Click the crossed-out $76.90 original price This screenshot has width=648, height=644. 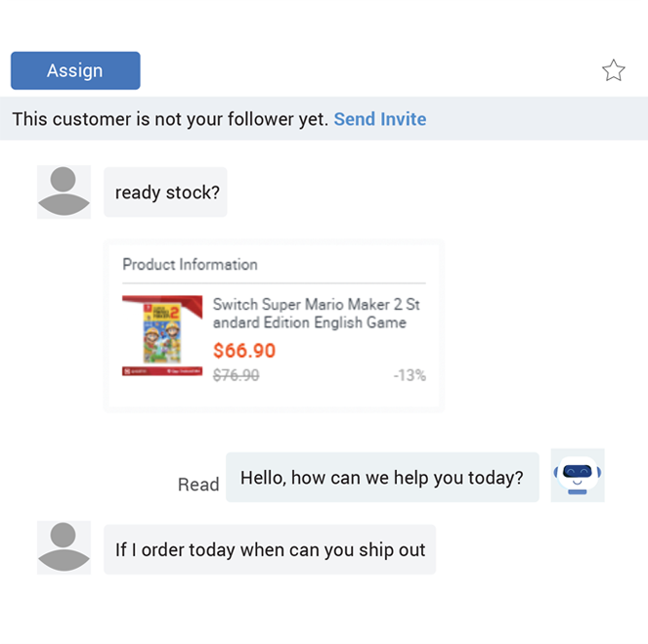coord(236,375)
